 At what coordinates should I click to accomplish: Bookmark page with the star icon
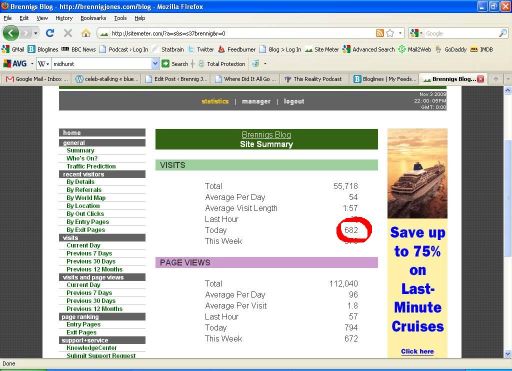[390, 33]
